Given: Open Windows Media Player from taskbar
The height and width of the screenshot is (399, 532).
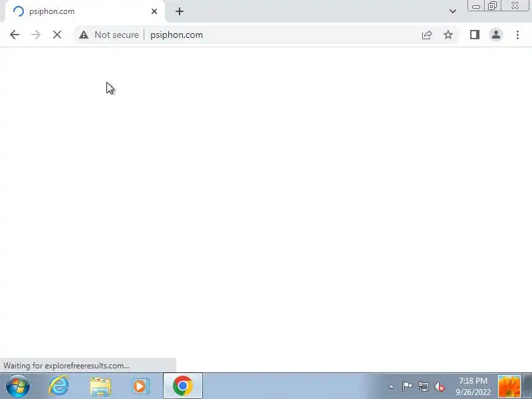Looking at the screenshot, I should 141,386.
